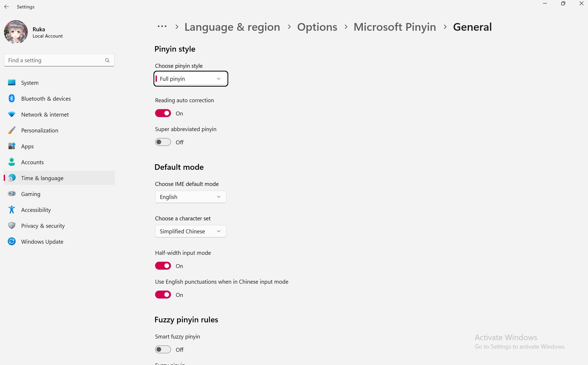The image size is (588, 365).
Task: Select Accessibility in the sidebar
Action: [x=36, y=210]
